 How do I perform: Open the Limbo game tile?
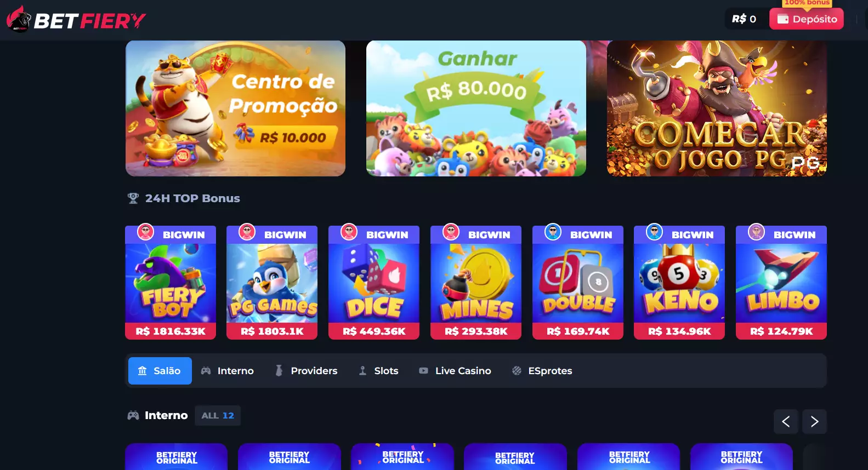(x=781, y=283)
